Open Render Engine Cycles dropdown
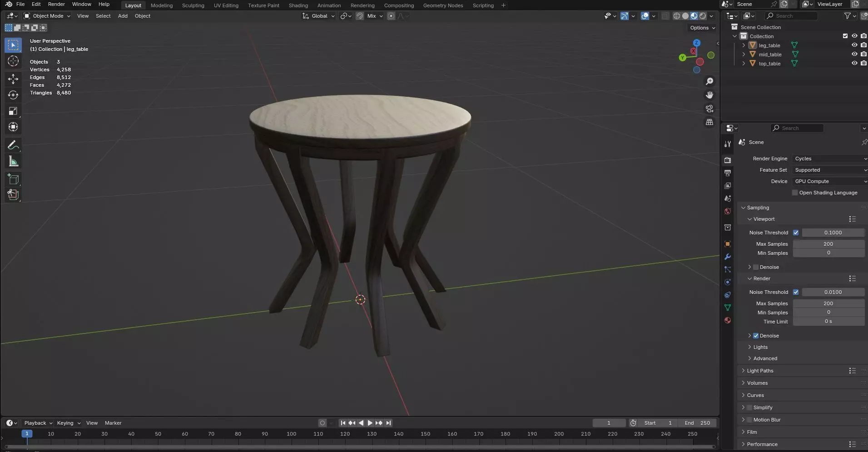The height and width of the screenshot is (452, 868). pos(829,159)
